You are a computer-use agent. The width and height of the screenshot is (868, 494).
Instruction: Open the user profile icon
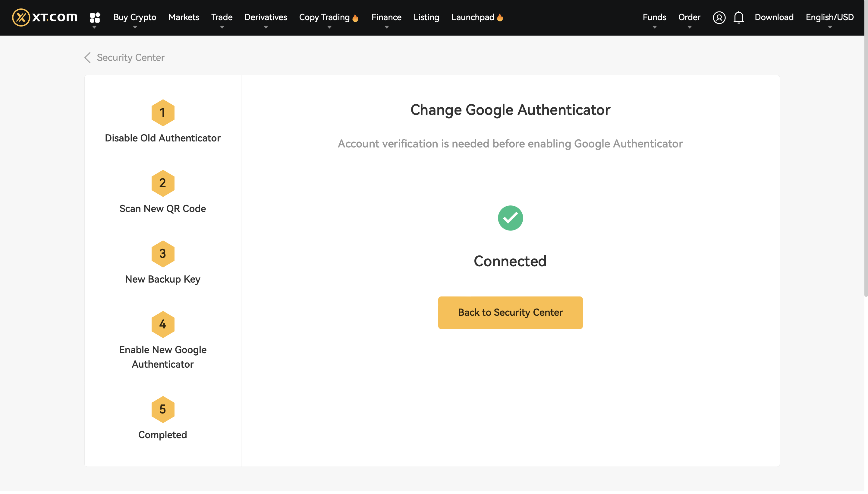coord(719,17)
